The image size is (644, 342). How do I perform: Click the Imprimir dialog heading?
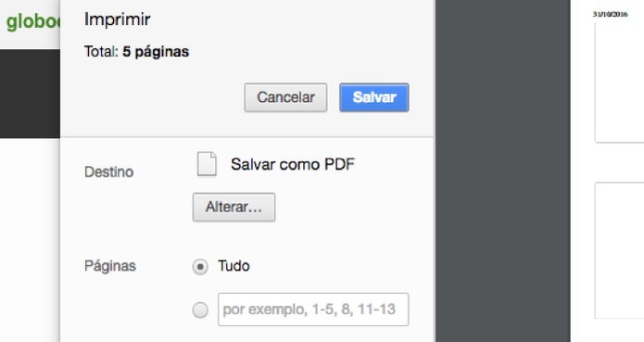coord(117,19)
